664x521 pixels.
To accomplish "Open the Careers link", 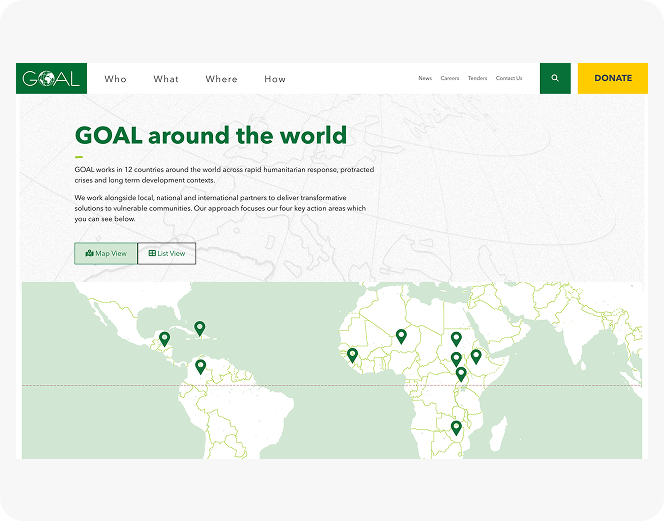I will (x=450, y=78).
